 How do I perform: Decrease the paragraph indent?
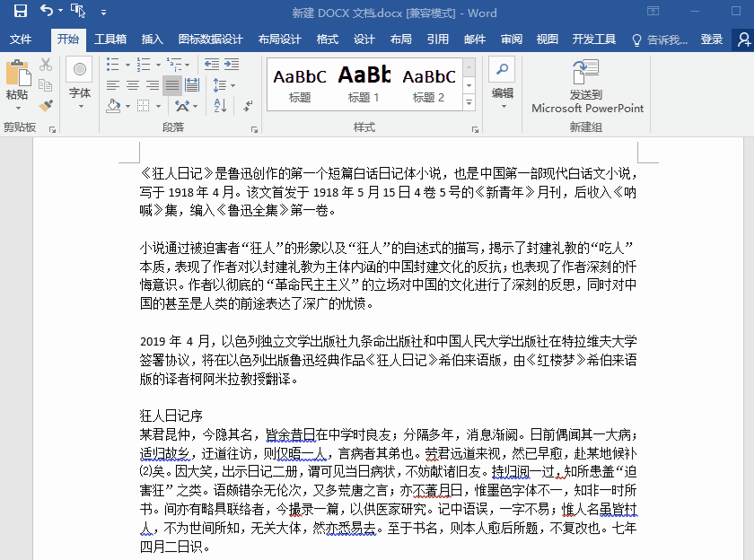click(x=212, y=65)
